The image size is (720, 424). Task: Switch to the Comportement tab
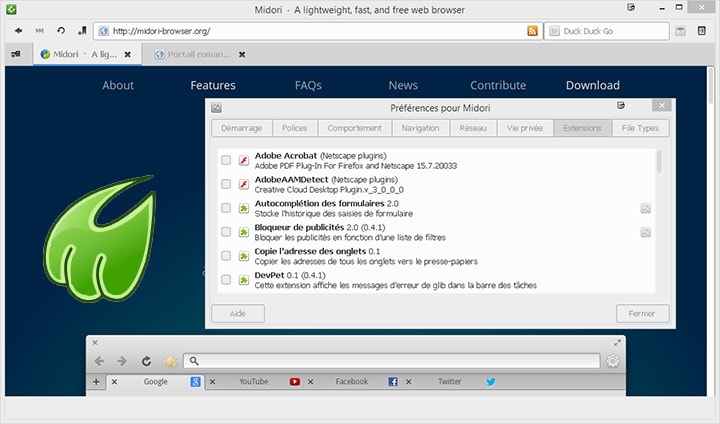point(354,128)
